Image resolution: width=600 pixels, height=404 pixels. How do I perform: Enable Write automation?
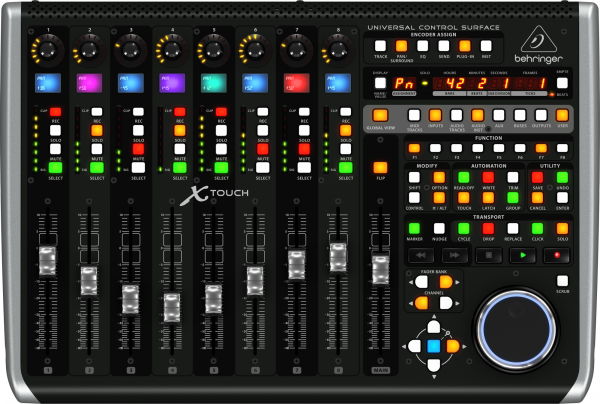(488, 177)
